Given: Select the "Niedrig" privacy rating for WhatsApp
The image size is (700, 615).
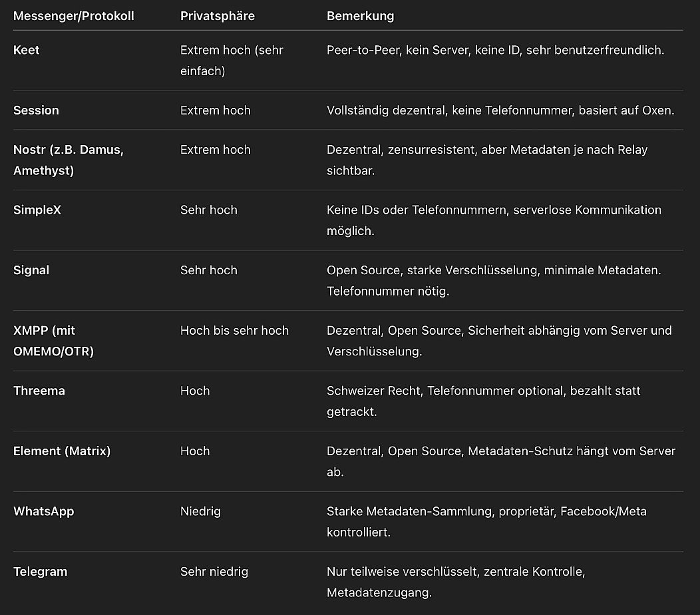Looking at the screenshot, I should [200, 511].
